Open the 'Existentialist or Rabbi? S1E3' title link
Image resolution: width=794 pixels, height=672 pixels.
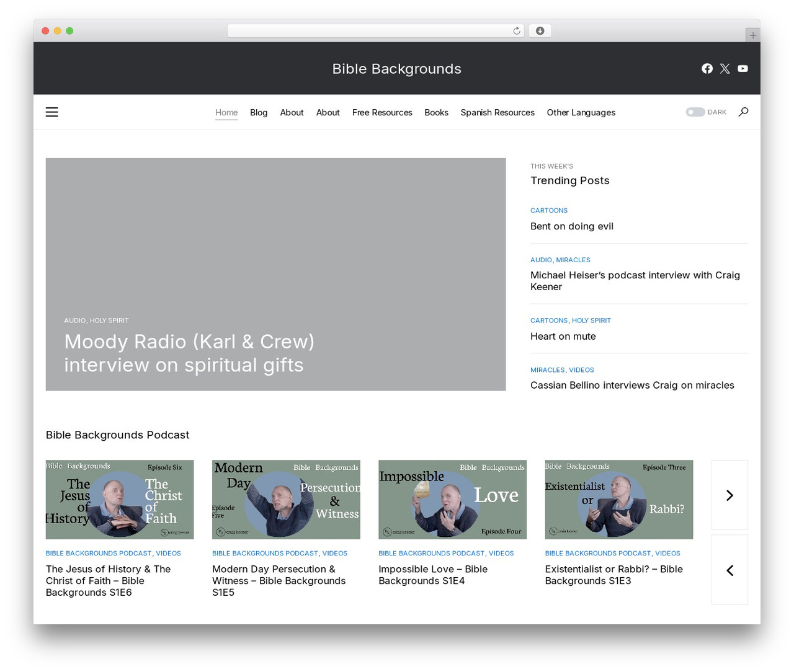[614, 575]
